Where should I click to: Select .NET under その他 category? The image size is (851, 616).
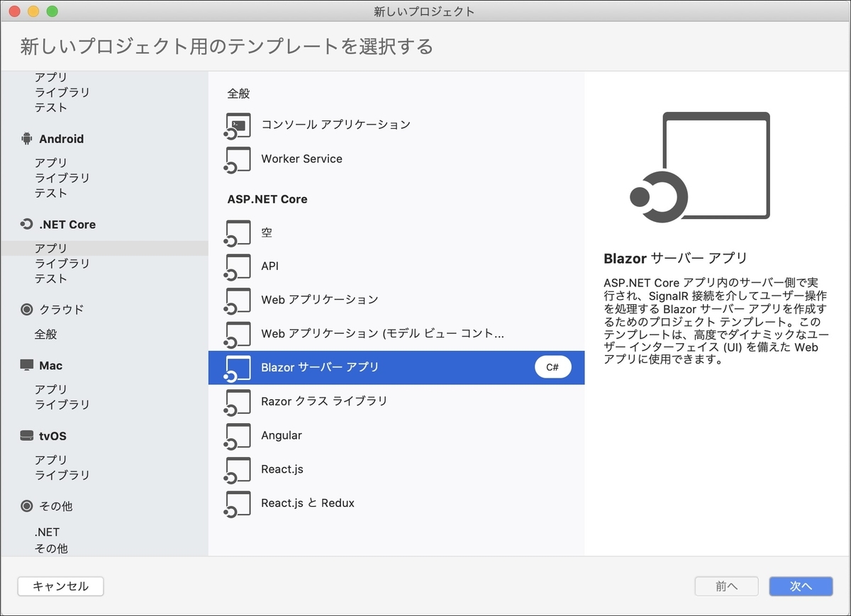pos(48,532)
